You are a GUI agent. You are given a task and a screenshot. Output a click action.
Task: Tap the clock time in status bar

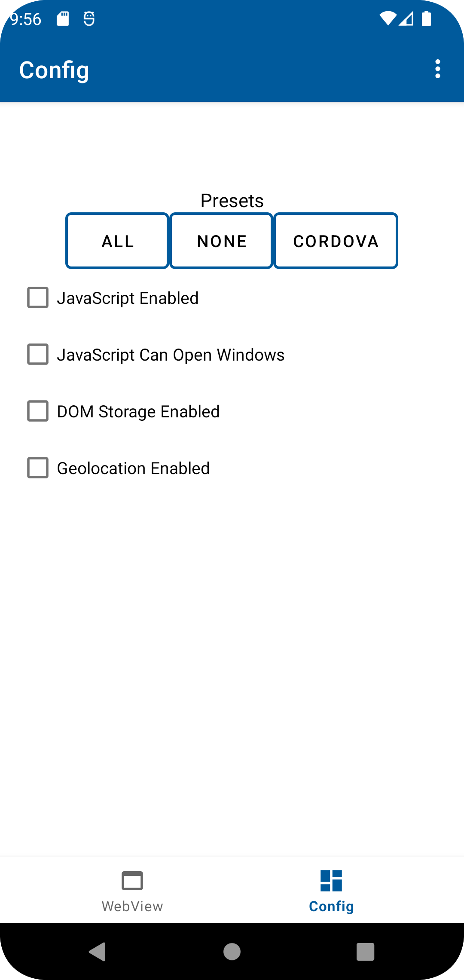click(26, 19)
